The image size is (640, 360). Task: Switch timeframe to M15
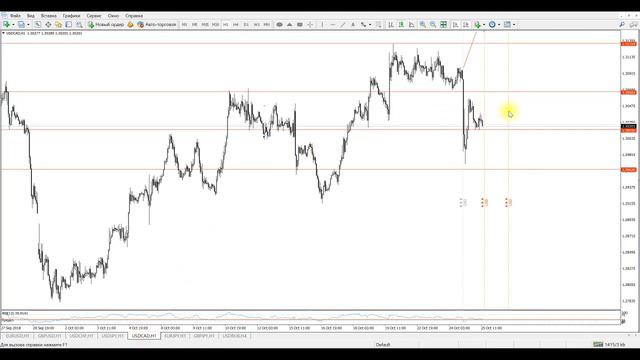point(205,24)
